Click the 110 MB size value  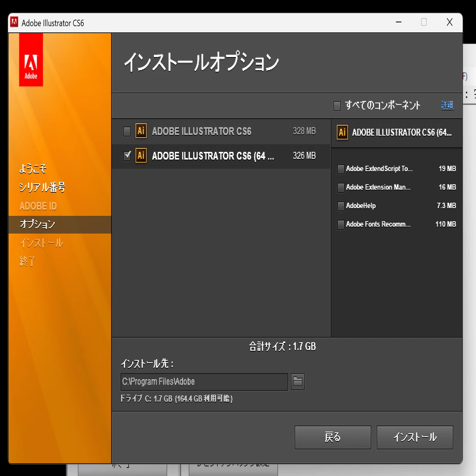point(446,224)
